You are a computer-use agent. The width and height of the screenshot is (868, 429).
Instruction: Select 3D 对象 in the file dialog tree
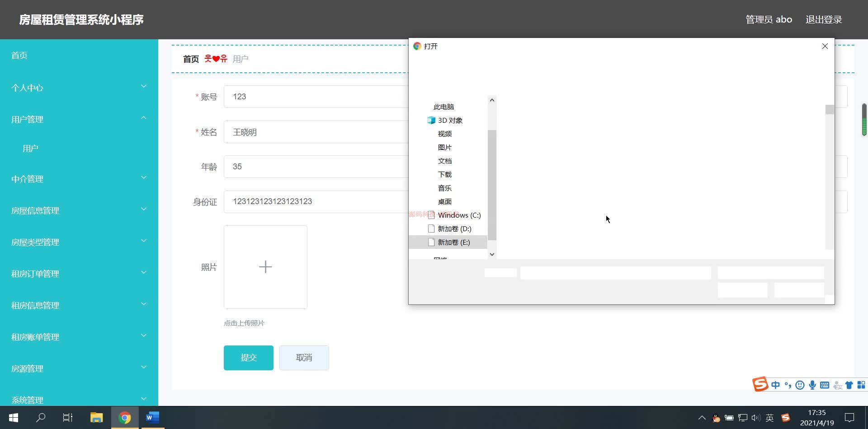coord(450,120)
